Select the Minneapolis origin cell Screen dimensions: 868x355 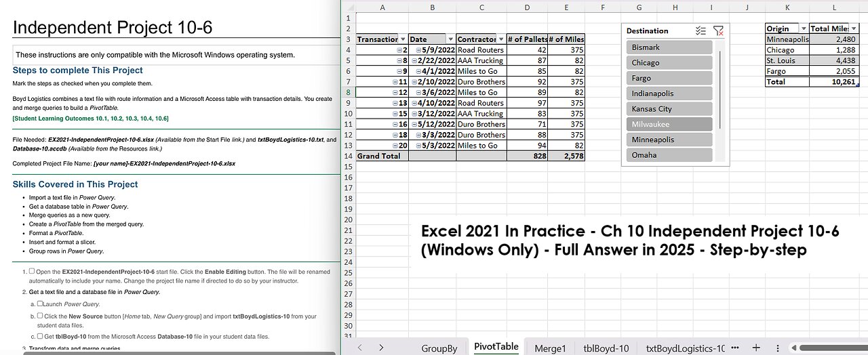point(787,39)
